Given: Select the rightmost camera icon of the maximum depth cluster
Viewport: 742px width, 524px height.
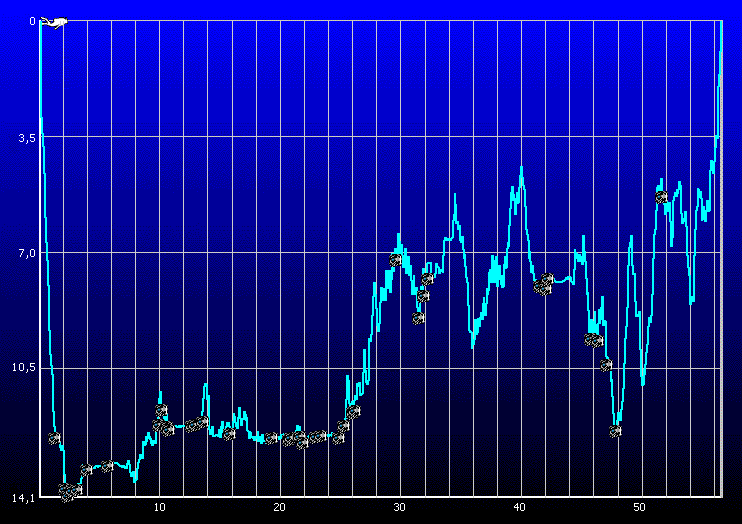Looking at the screenshot, I should click(77, 490).
